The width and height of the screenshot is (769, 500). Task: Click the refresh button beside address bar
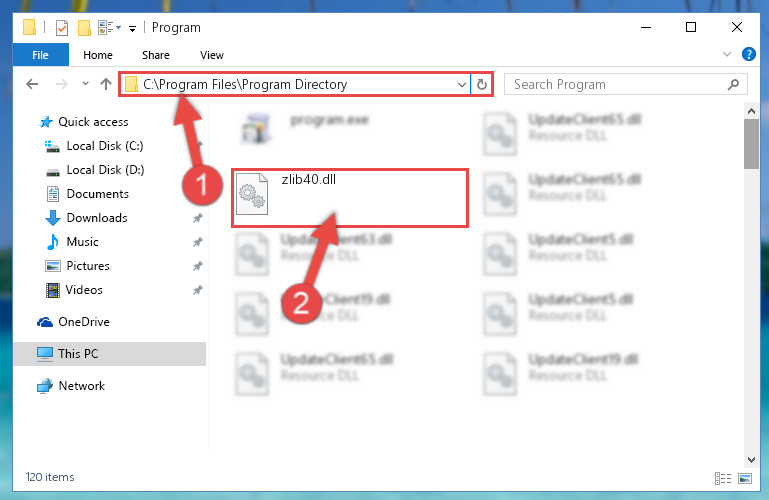pos(482,85)
